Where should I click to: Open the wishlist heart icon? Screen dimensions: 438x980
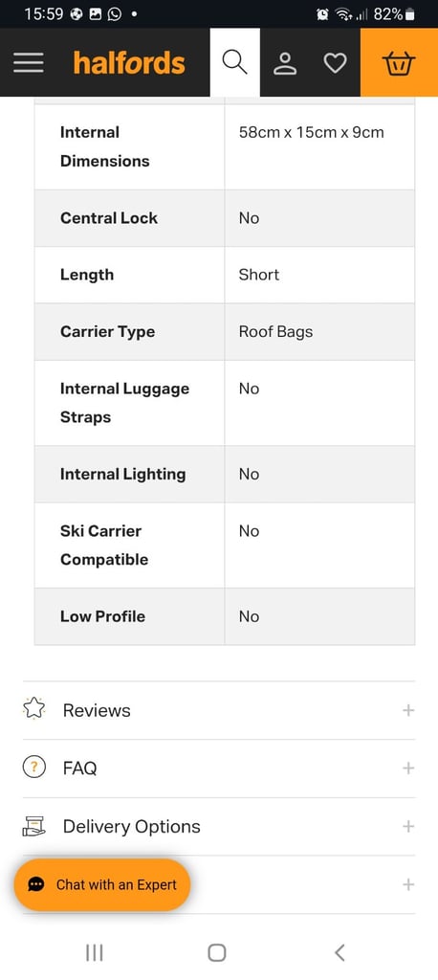335,62
